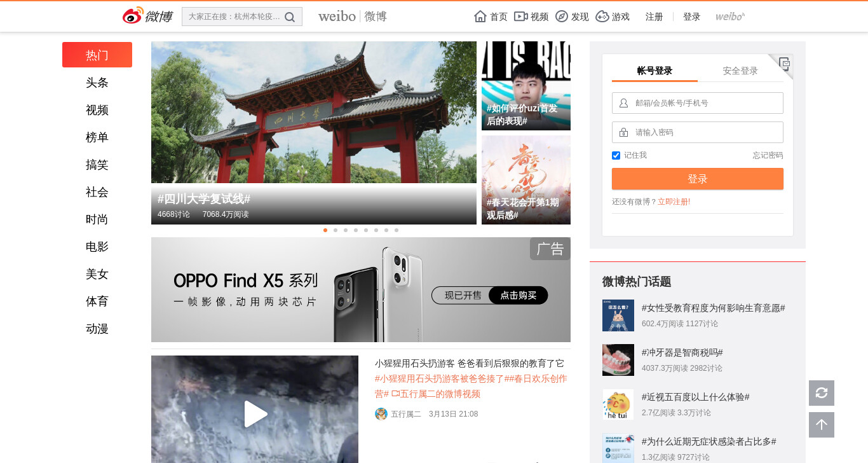
Task: Open the #如何评价uzi首发后的表现# card
Action: point(526,86)
